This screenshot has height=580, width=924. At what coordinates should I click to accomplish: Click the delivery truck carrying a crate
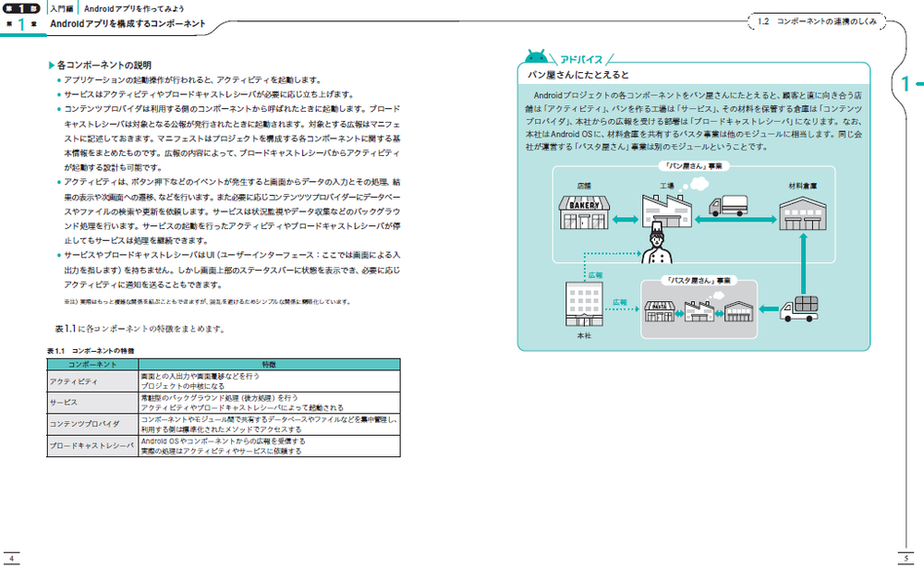(798, 308)
